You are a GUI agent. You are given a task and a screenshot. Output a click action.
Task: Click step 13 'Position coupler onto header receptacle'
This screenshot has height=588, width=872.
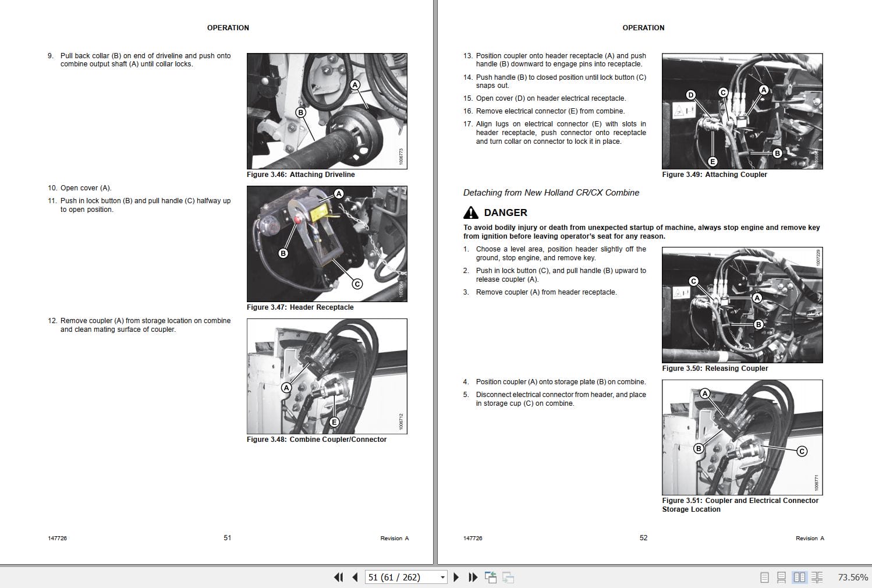[561, 60]
